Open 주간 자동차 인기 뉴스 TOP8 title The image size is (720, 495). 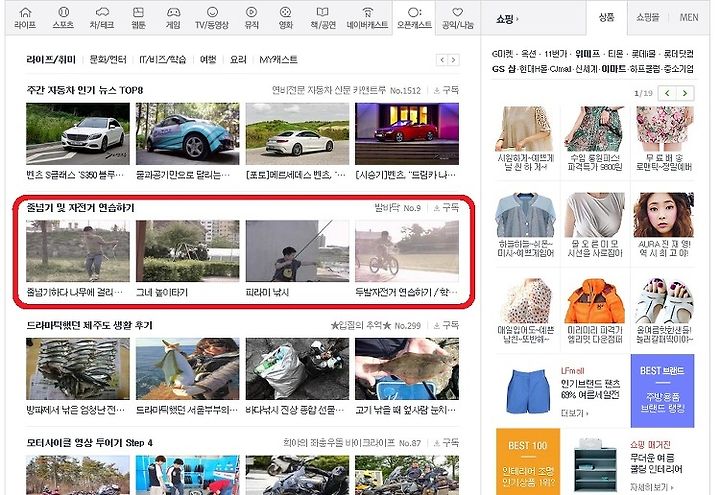84,90
